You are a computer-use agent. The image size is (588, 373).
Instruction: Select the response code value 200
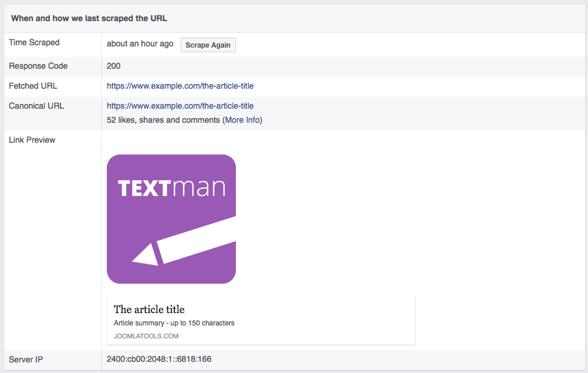(114, 66)
